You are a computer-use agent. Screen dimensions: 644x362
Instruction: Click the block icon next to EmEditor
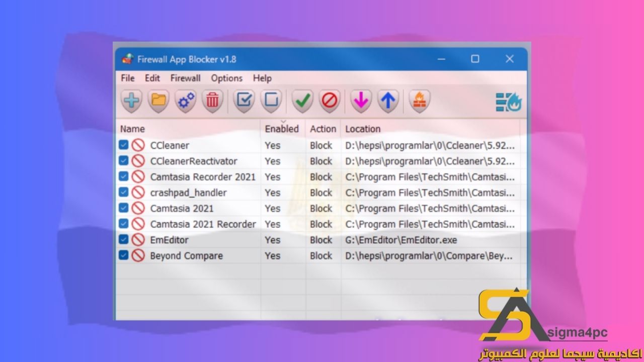pos(138,240)
